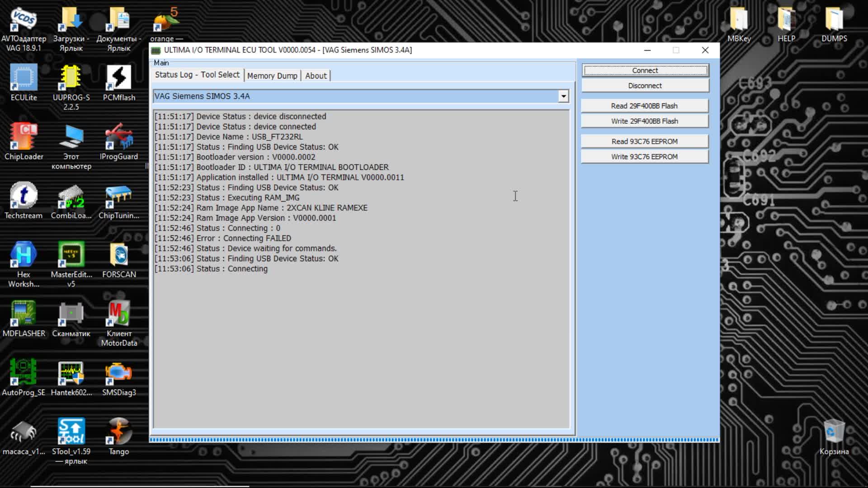Open the Memory Dump tab
The height and width of the screenshot is (488, 868).
coord(272,75)
